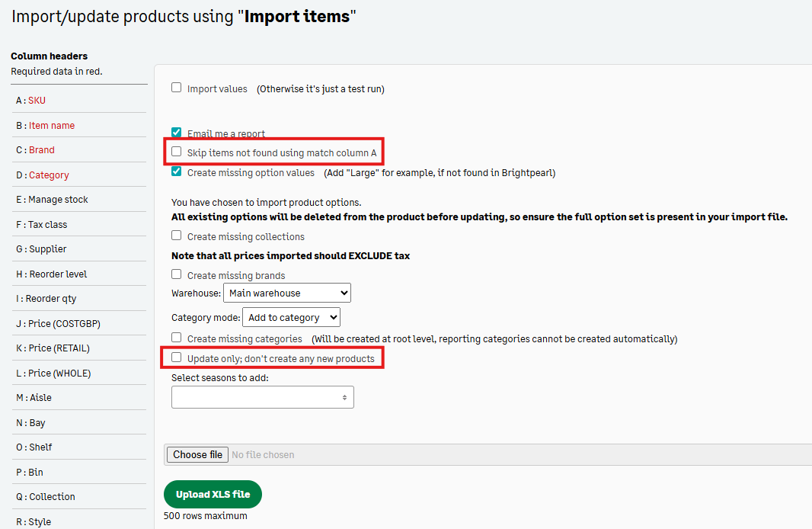Click the 'Required data in red.' text
The height and width of the screenshot is (529, 812).
pyautogui.click(x=56, y=72)
